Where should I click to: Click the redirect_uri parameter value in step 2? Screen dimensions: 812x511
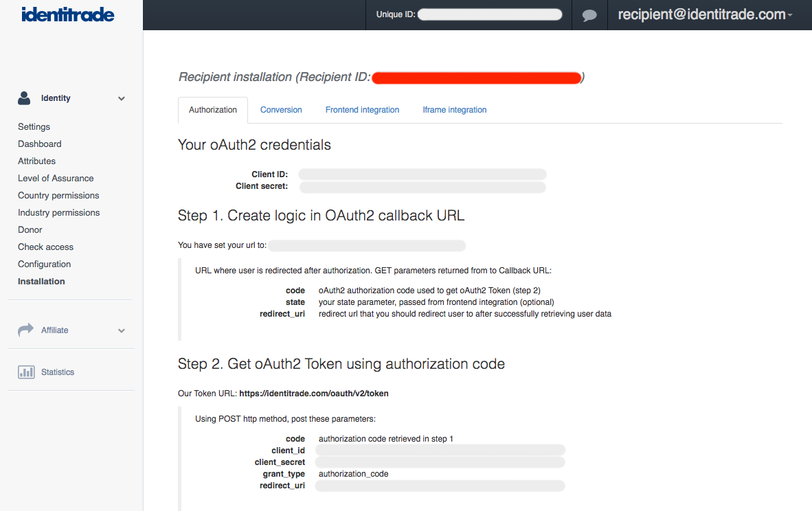[x=440, y=486]
